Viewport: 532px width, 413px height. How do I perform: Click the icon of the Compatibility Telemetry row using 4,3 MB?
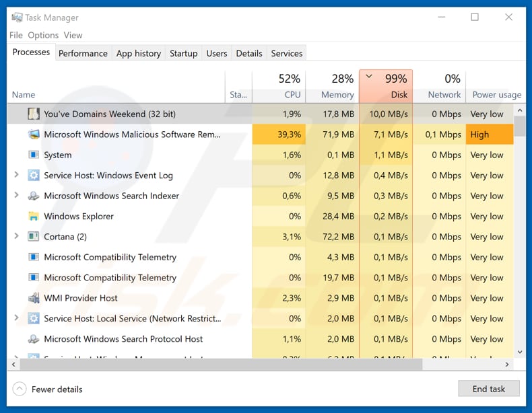(x=33, y=257)
